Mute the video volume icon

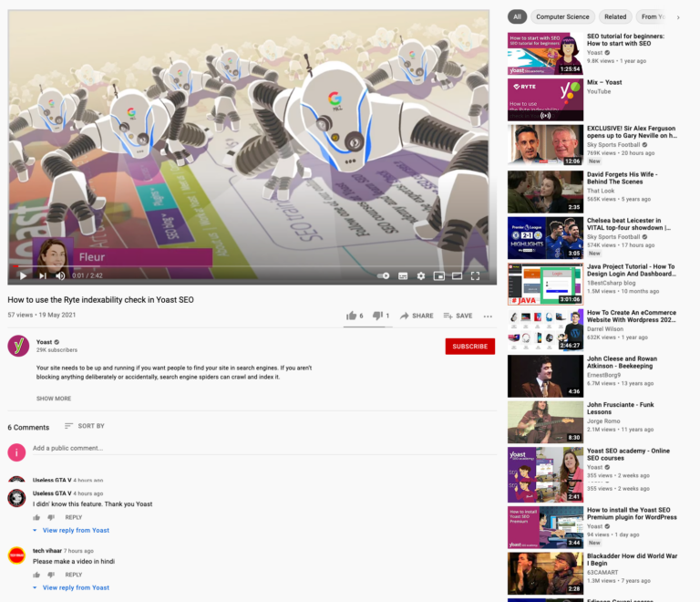click(60, 276)
